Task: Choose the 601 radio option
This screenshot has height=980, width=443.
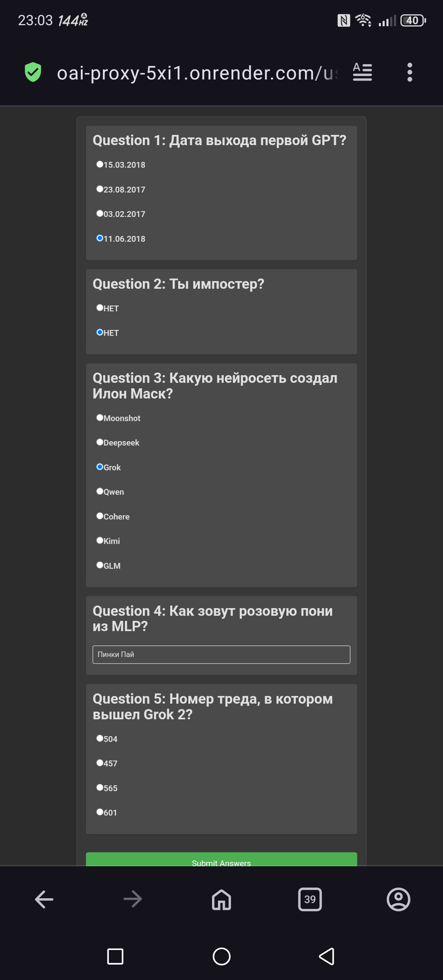Action: pyautogui.click(x=99, y=812)
